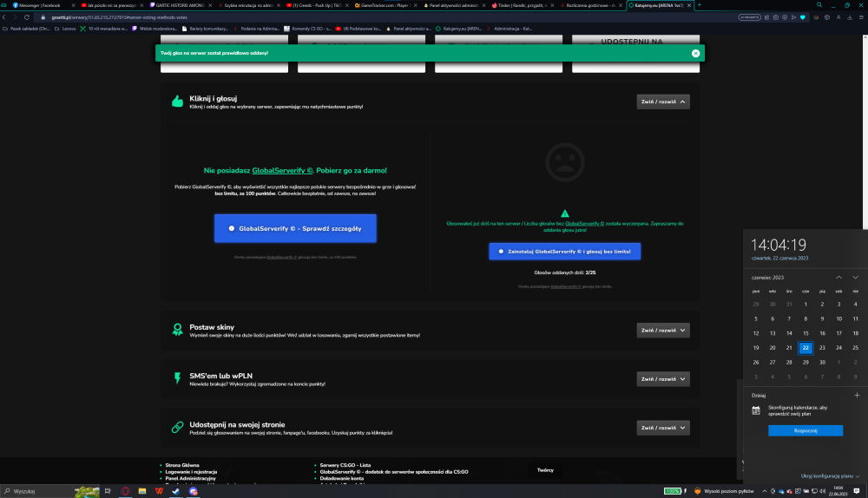Image resolution: width=868 pixels, height=498 pixels.
Task: Click search icon in tab bar
Action: [x=819, y=5]
